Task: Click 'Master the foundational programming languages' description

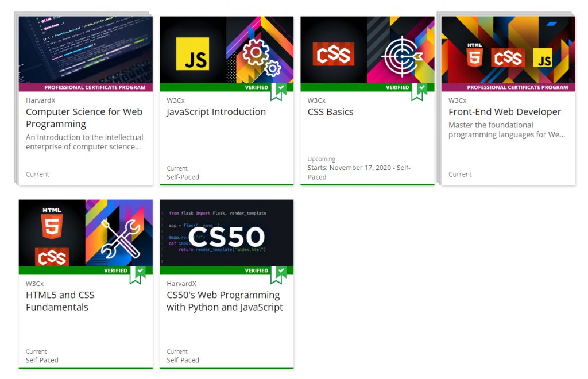Action: coord(506,130)
